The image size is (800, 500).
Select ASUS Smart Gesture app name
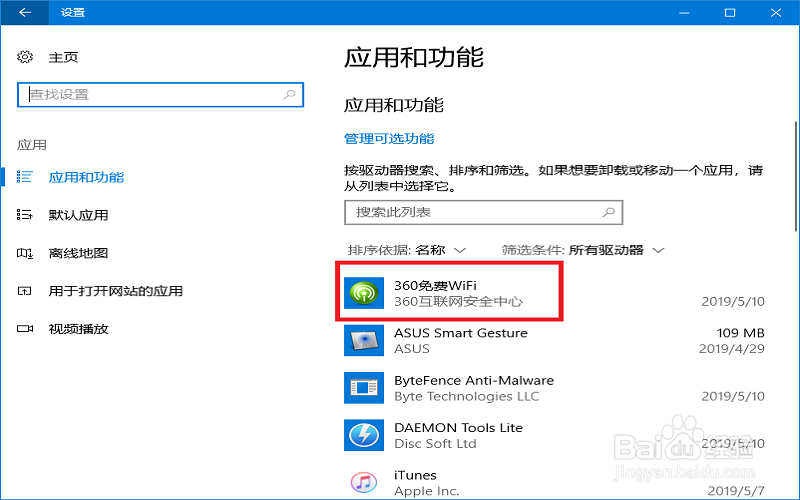(461, 333)
